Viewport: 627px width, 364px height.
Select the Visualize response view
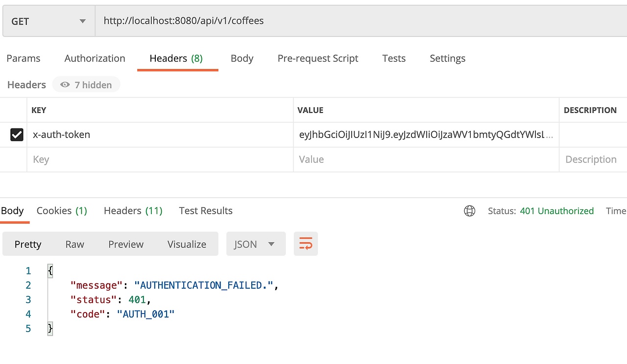(x=187, y=244)
